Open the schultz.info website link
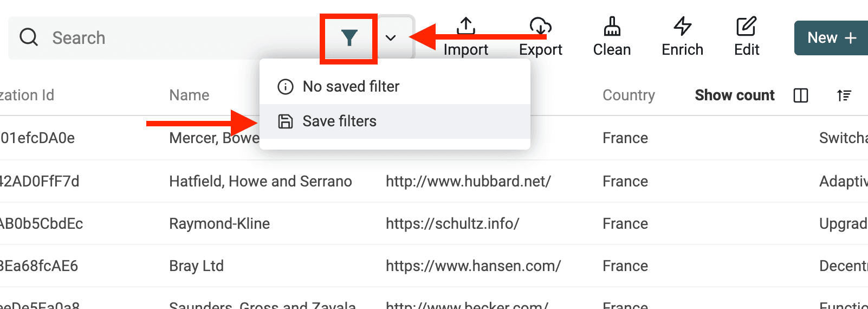868x309 pixels. pos(452,223)
